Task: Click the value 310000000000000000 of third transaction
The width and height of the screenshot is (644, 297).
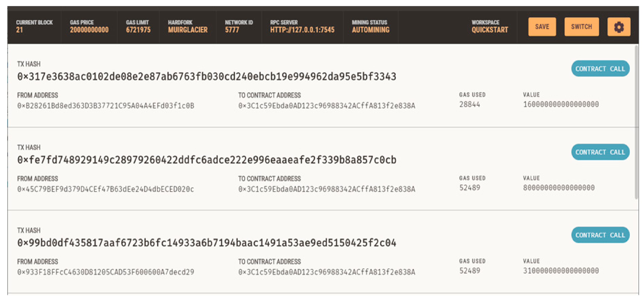Action: [561, 271]
